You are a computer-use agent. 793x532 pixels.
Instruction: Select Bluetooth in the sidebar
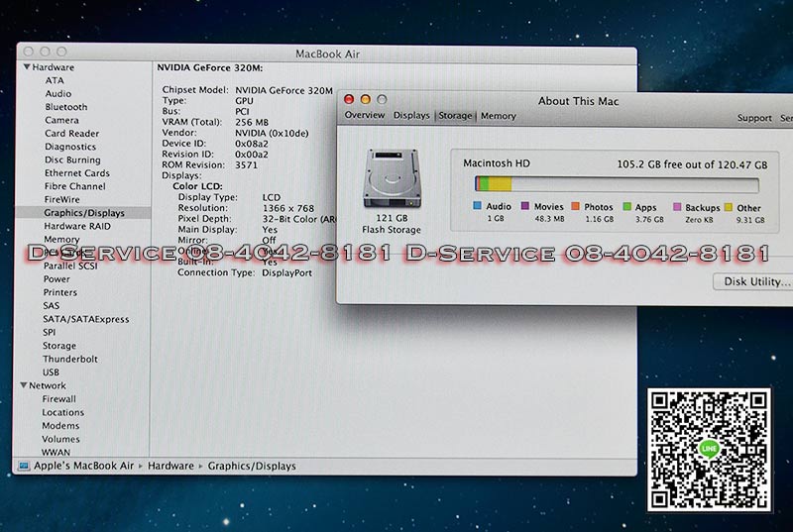[65, 107]
